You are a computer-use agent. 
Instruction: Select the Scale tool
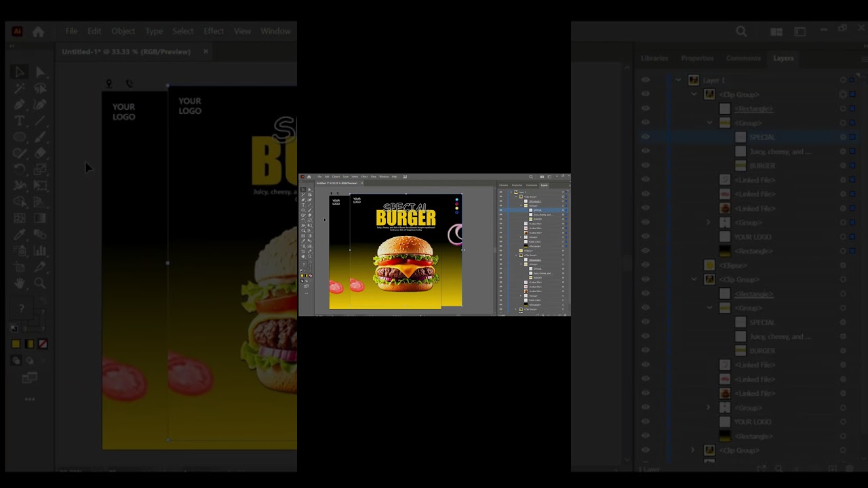(x=40, y=169)
